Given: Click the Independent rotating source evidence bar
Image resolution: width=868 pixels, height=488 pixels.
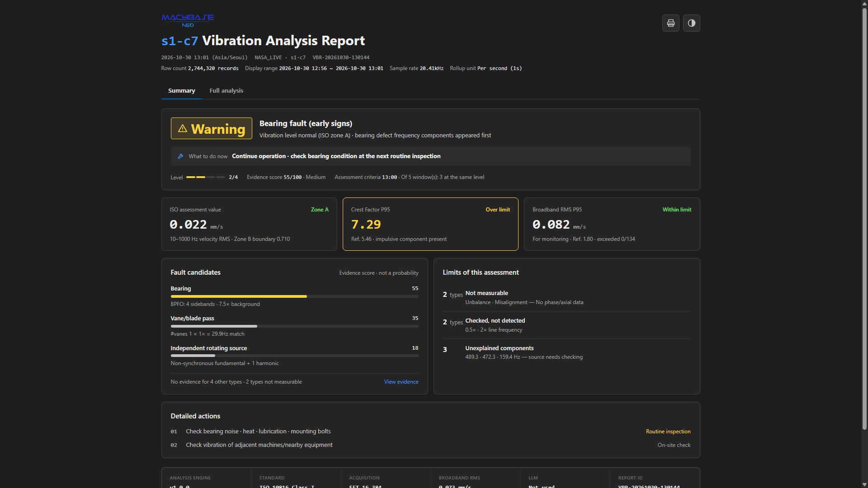Looking at the screenshot, I should tap(294, 356).
